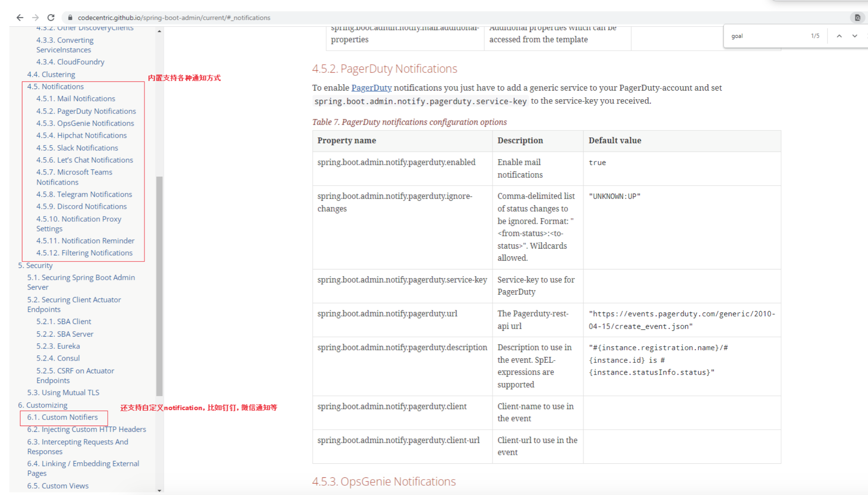
Task: Click the Table 7 caption text
Action: (409, 122)
